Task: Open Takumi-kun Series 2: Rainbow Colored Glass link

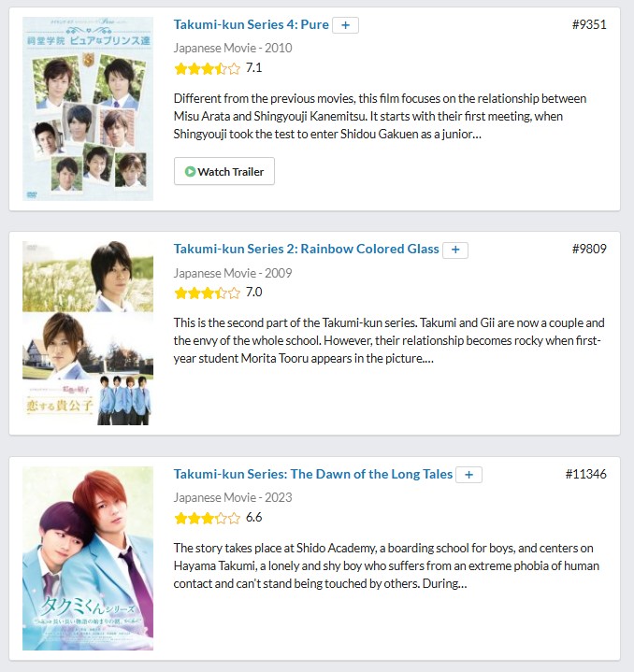Action: tap(306, 249)
